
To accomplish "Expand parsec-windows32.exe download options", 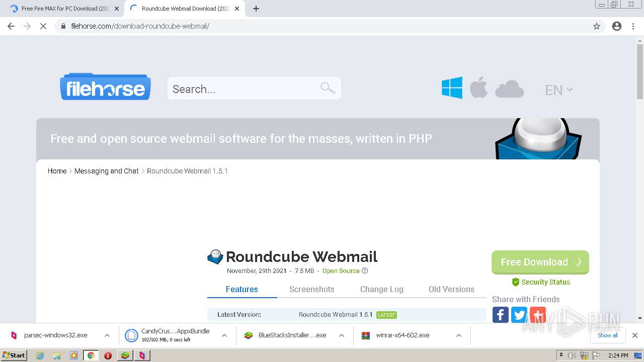I will pos(107,335).
